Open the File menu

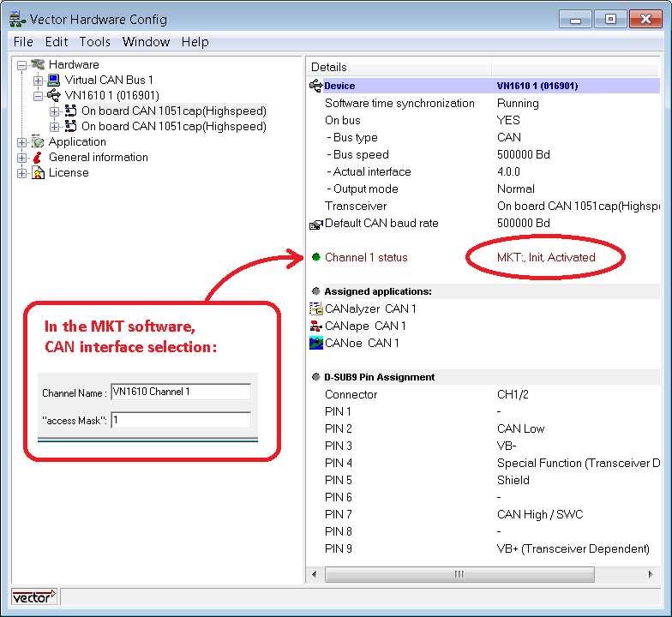click(x=23, y=42)
